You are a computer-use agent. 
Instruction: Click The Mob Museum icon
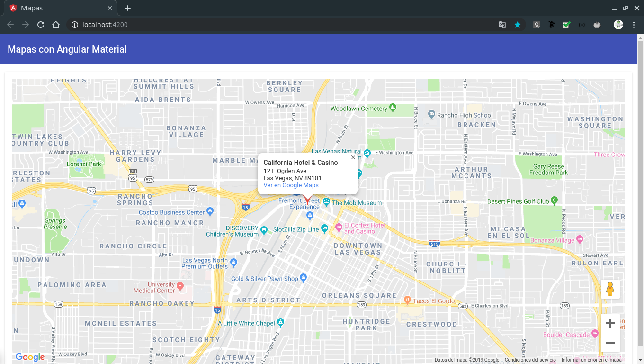326,202
